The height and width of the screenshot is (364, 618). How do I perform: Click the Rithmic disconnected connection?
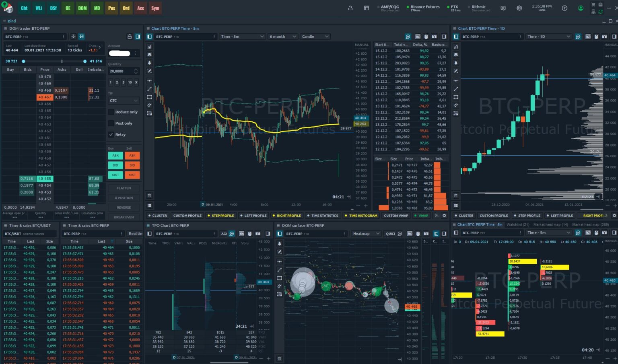click(478, 8)
